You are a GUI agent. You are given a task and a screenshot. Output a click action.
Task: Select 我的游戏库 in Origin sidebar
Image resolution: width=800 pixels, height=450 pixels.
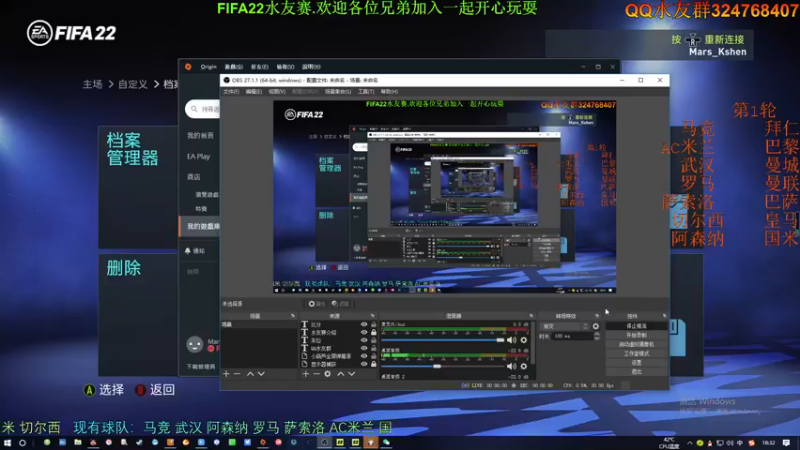(x=200, y=227)
